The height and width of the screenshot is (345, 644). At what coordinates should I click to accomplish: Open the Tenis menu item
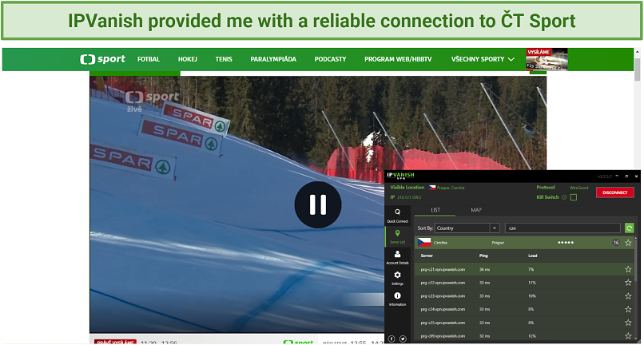pyautogui.click(x=224, y=59)
